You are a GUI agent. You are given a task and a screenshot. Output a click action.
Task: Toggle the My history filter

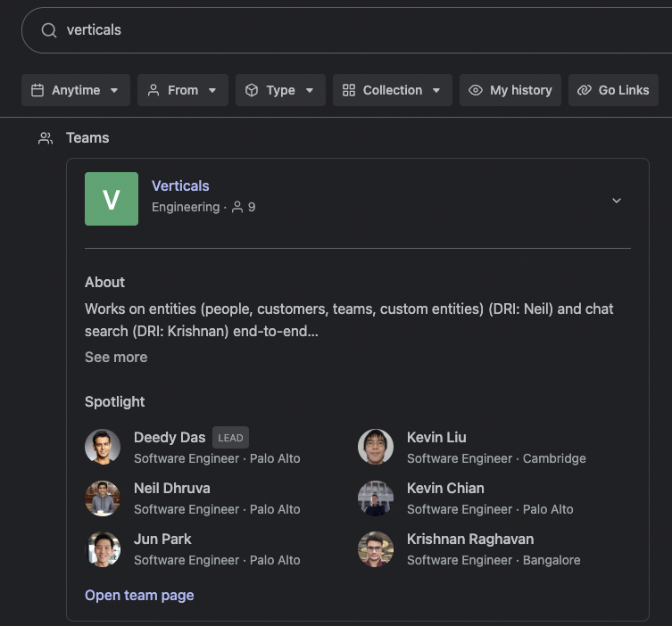point(510,90)
